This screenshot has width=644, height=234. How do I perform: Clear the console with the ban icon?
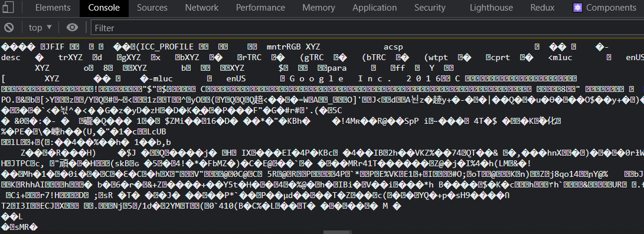[9, 28]
